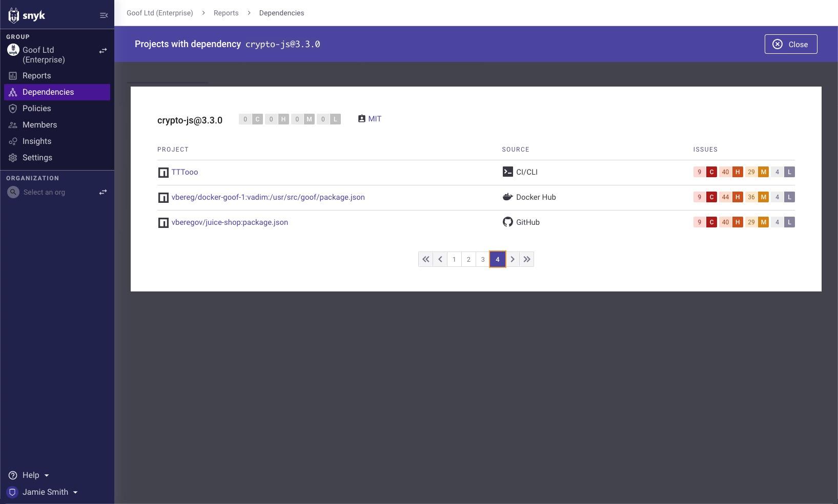Click medium count 29 in TTTooo row

751,172
